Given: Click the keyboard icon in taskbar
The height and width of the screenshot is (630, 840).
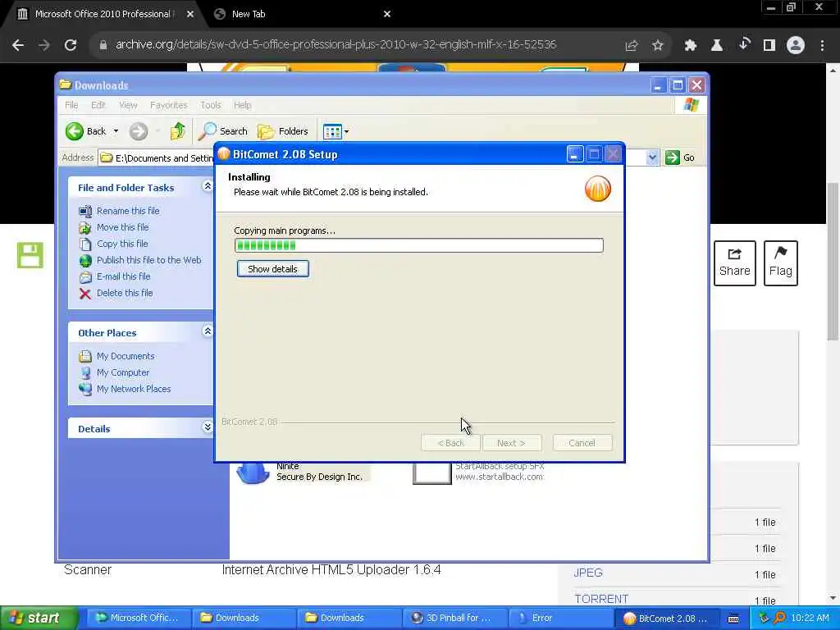Looking at the screenshot, I should [733, 619].
